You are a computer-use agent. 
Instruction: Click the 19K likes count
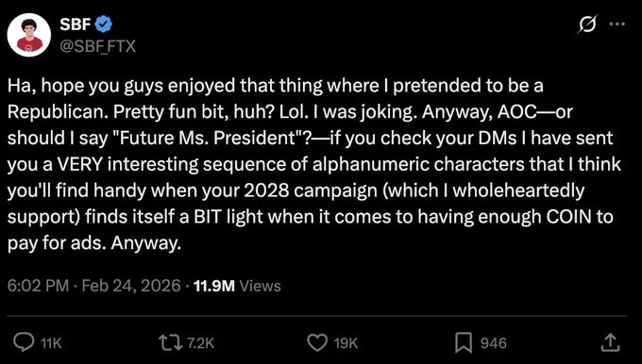coord(346,343)
